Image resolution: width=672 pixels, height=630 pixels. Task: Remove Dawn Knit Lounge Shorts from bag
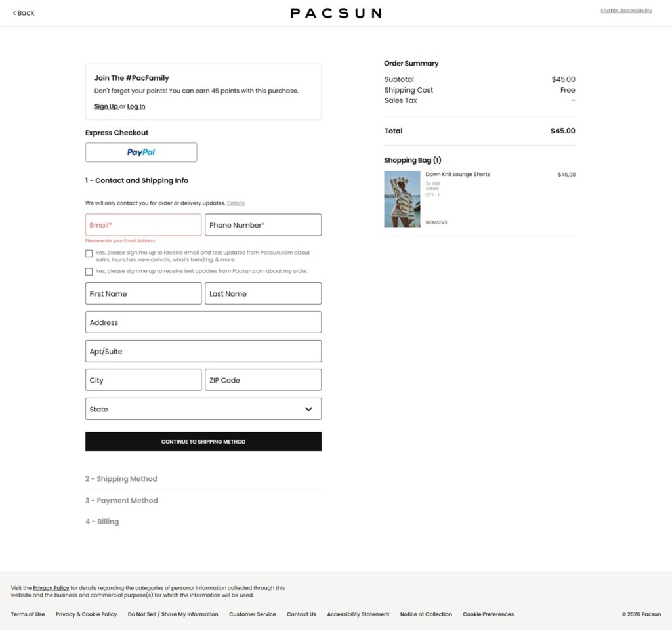[x=436, y=222]
